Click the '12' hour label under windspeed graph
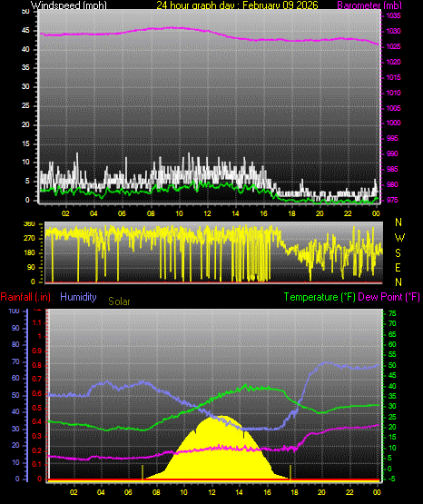Image resolution: width=423 pixels, height=504 pixels. pyautogui.click(x=207, y=213)
